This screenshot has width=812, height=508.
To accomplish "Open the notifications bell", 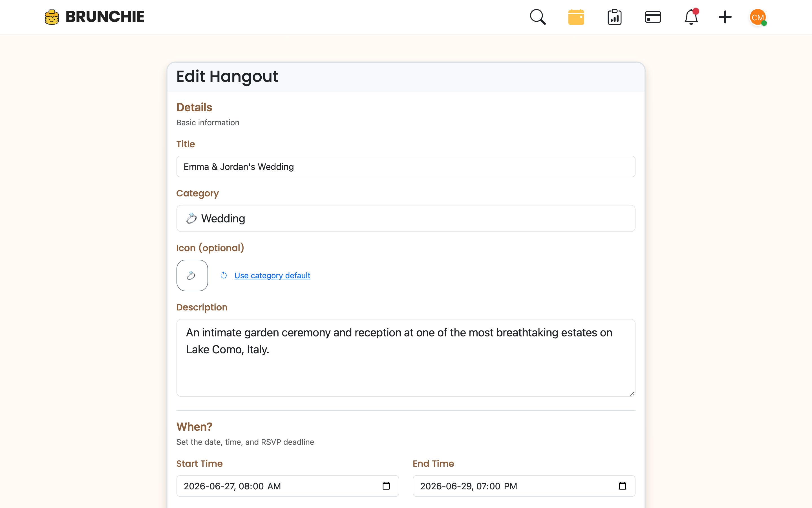I will (x=691, y=17).
